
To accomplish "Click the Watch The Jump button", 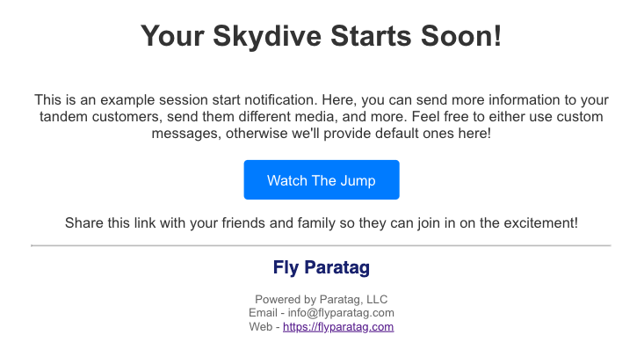I will 321,180.
